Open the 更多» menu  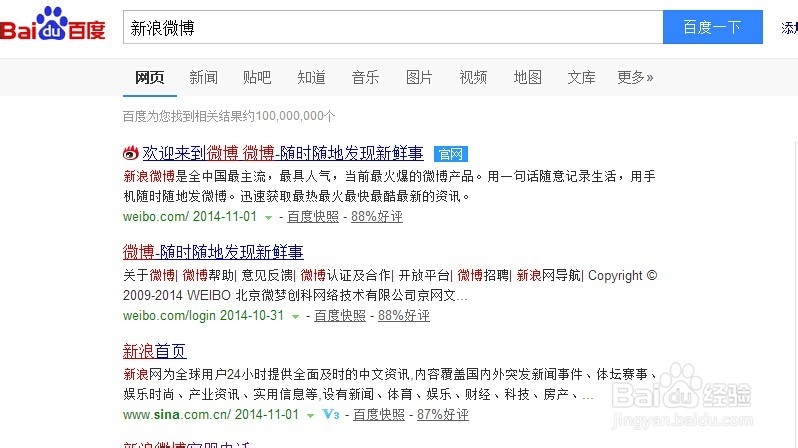pyautogui.click(x=635, y=77)
